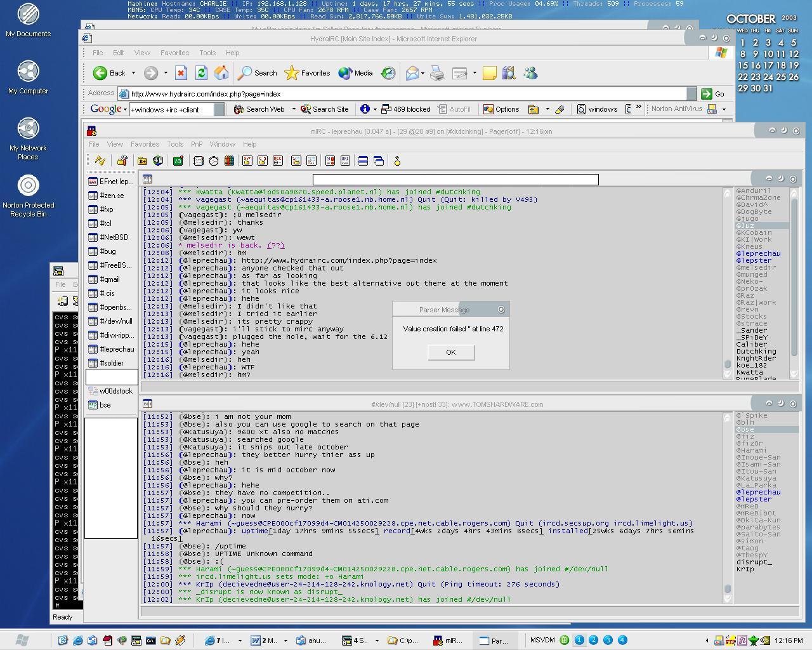Cascade mIRC windows
This screenshot has width=812, height=650.
pyautogui.click(x=379, y=161)
